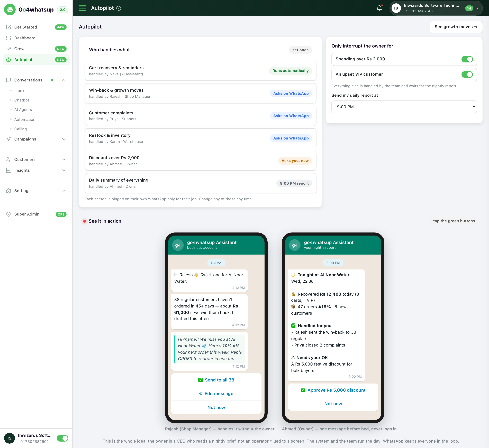Click the Autopilot sidebar icon
This screenshot has width=489, height=448.
point(8,60)
